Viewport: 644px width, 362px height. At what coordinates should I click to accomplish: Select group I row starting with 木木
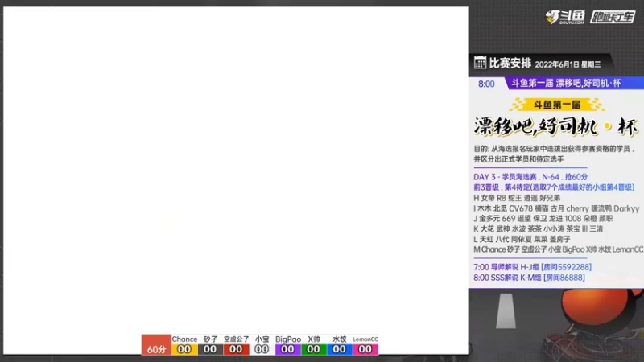[x=556, y=208]
